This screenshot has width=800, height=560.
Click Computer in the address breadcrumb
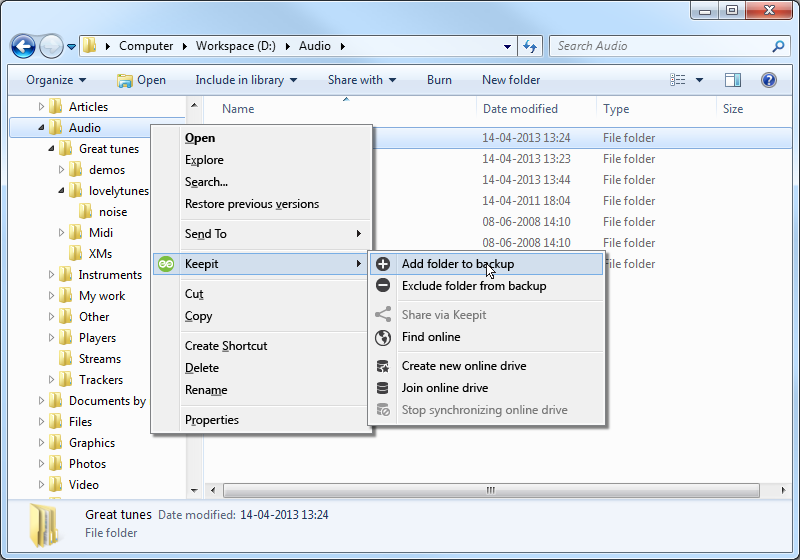[x=146, y=46]
